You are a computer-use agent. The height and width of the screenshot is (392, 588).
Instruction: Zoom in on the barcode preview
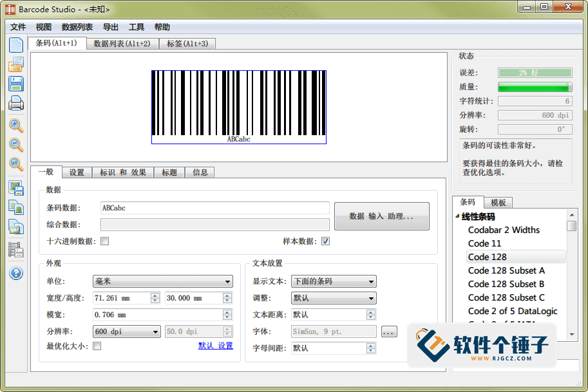tap(16, 126)
